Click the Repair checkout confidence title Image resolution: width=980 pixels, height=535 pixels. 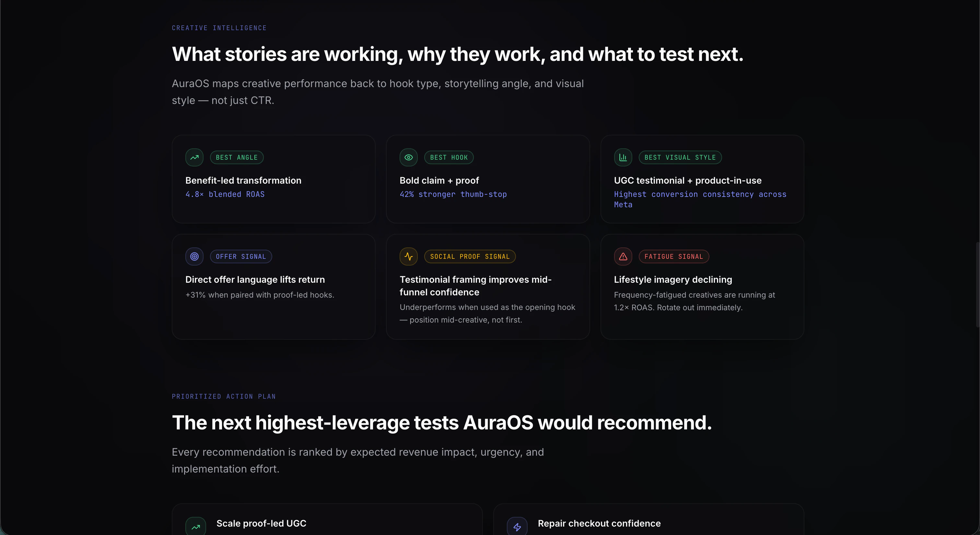pos(599,524)
